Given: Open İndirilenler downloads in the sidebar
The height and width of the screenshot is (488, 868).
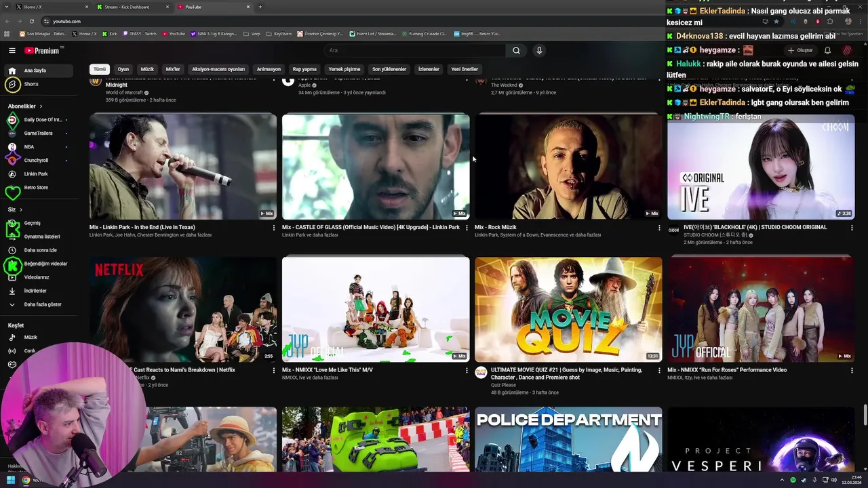Looking at the screenshot, I should (x=37, y=291).
